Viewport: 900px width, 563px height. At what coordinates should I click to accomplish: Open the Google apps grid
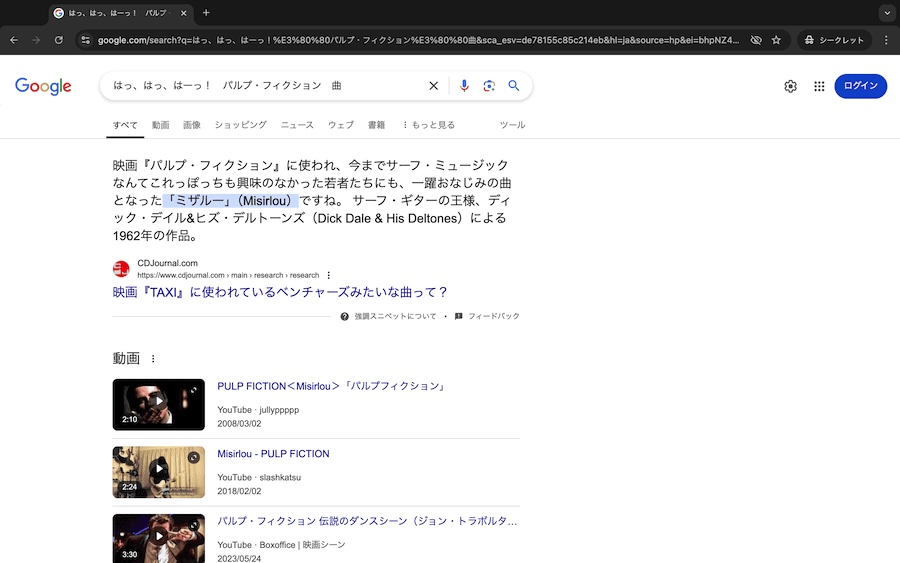(x=819, y=86)
